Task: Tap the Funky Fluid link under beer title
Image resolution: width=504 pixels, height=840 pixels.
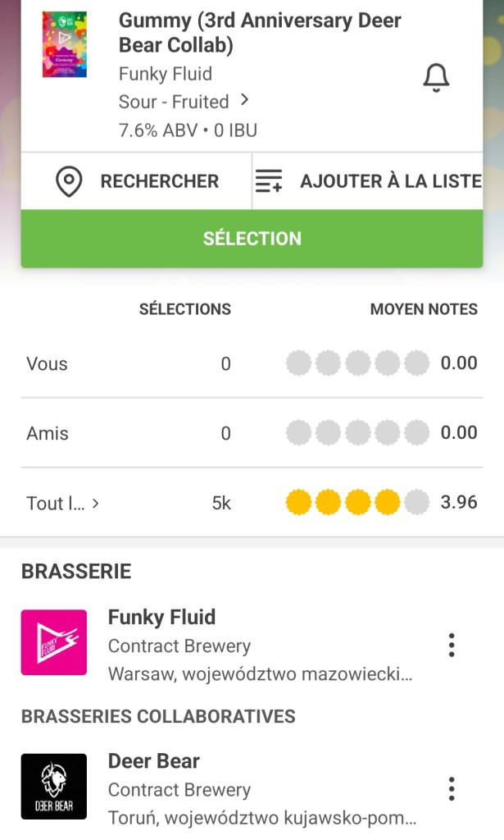Action: (166, 74)
